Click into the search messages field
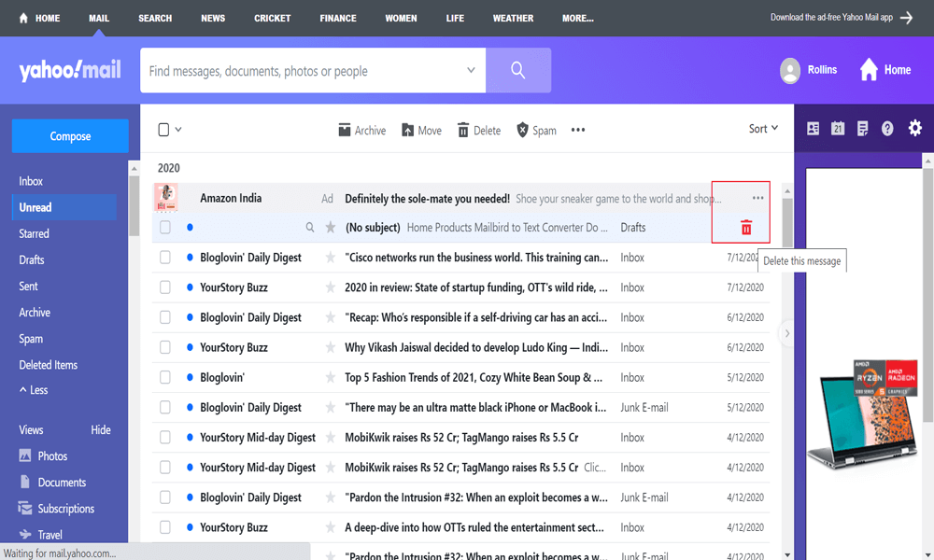 pyautogui.click(x=299, y=71)
